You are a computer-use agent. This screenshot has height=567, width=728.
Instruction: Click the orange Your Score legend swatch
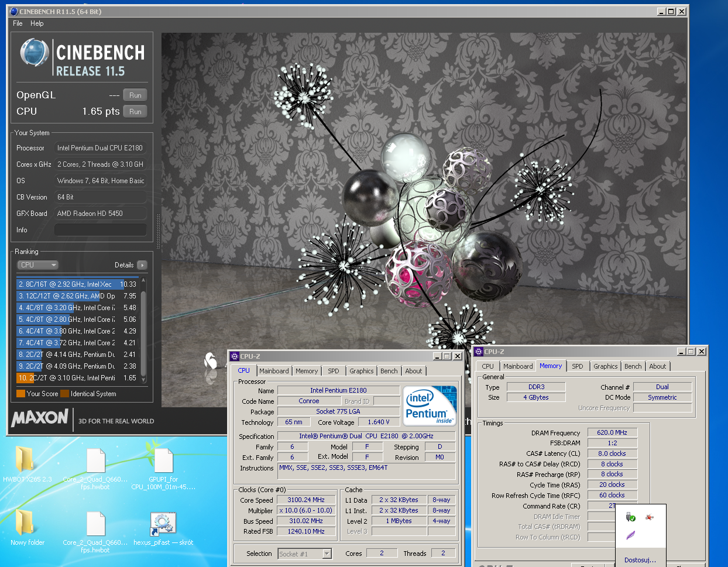pos(20,394)
